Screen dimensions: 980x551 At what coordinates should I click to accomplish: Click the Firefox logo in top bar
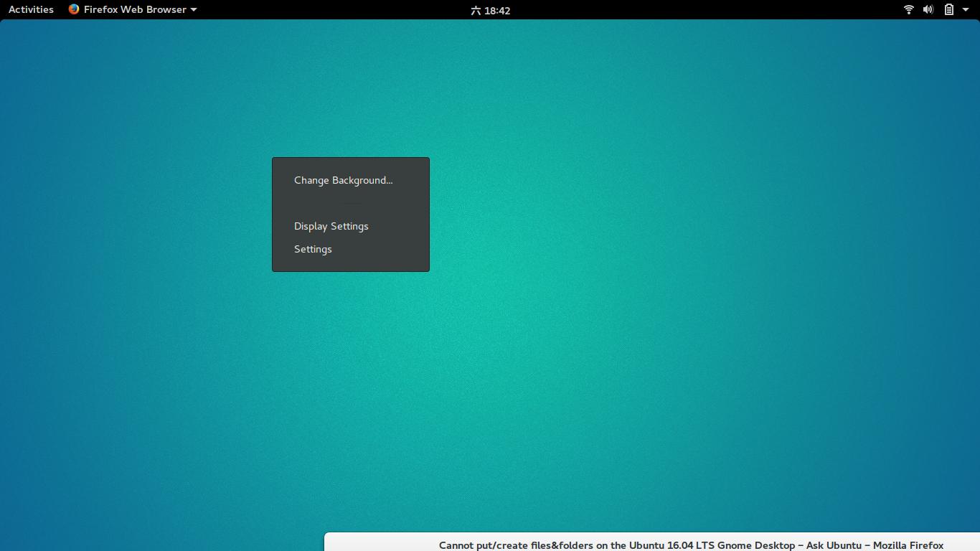(74, 9)
